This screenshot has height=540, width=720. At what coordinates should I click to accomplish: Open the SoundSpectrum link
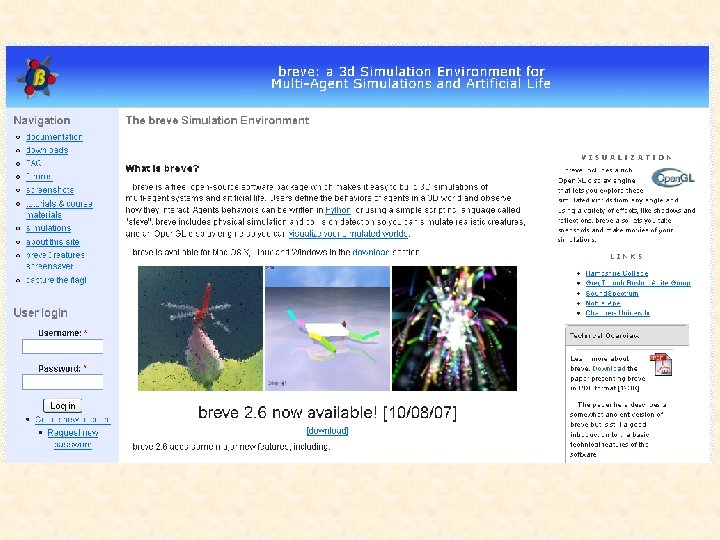pyautogui.click(x=612, y=293)
